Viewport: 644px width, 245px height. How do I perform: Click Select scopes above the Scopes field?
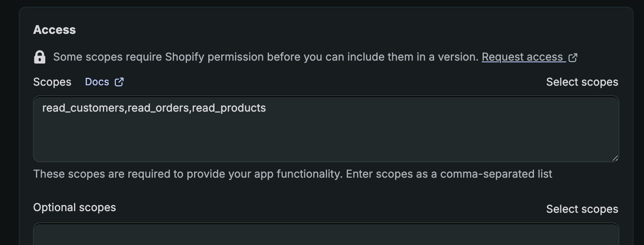pos(582,82)
